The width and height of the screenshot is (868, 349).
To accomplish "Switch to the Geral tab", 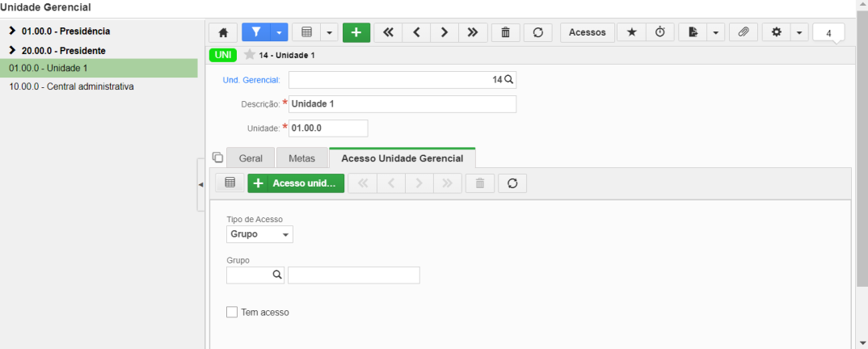I will [251, 158].
